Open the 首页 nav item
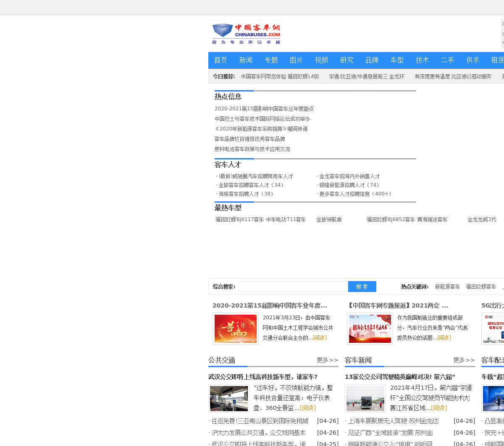Screen dimensions: 504x446 (x=220, y=60)
